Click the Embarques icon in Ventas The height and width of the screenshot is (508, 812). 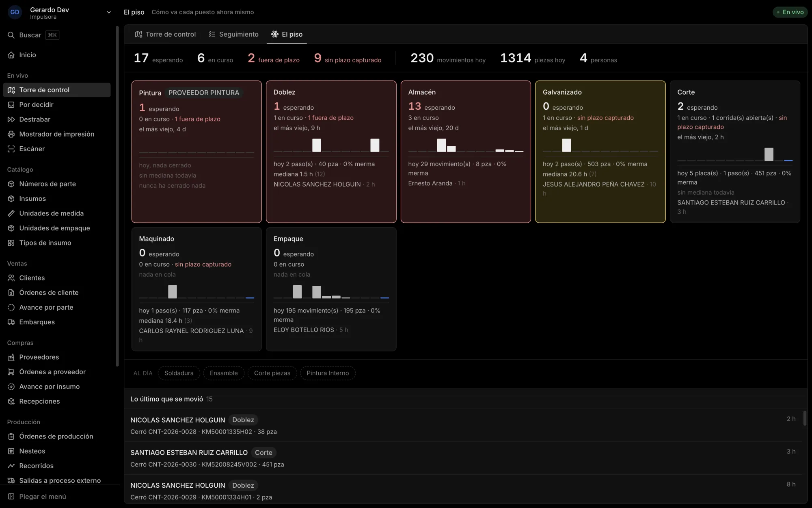pos(11,322)
